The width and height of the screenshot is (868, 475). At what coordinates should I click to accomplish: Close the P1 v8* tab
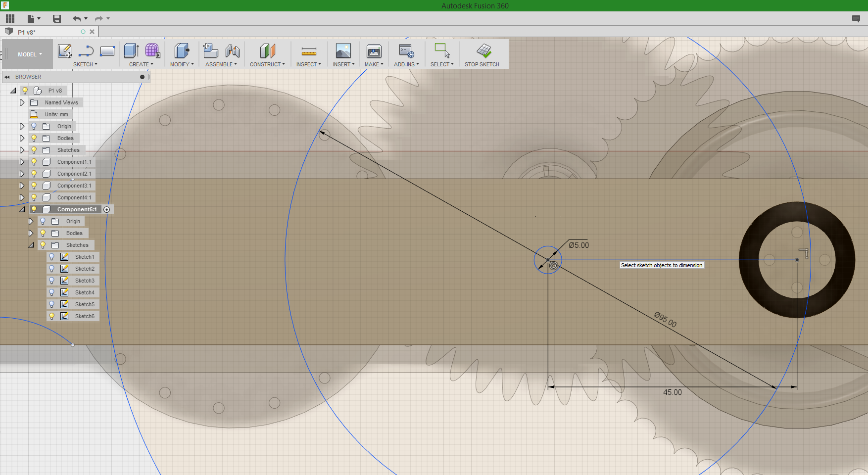[92, 32]
